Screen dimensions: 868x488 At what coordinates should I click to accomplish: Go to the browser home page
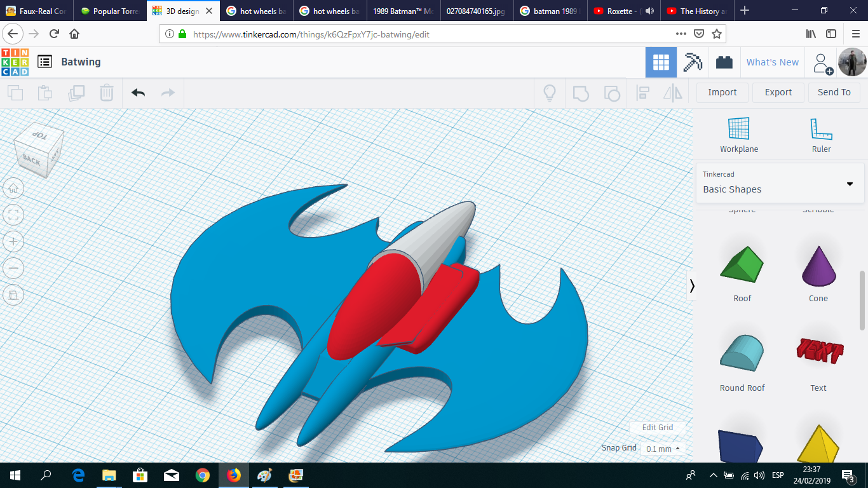(74, 34)
